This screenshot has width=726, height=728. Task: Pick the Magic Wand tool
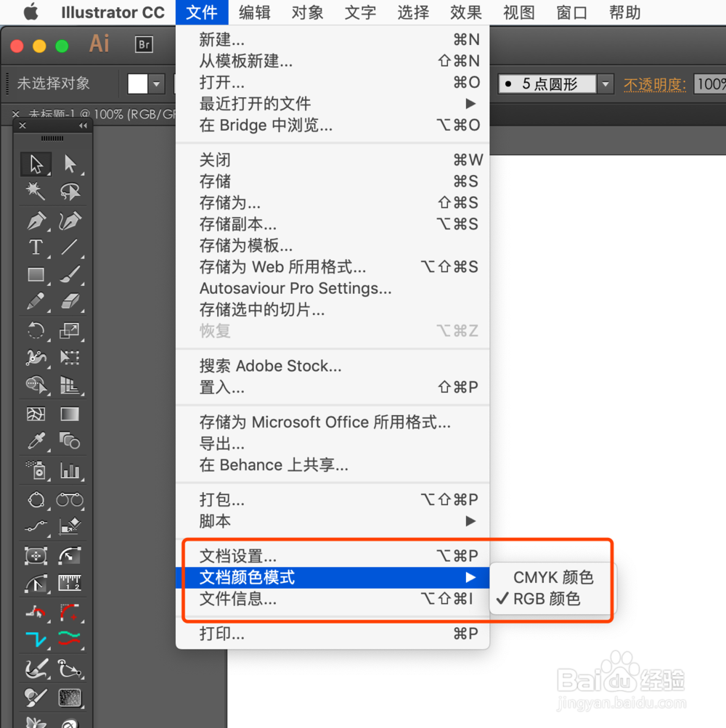click(x=36, y=192)
